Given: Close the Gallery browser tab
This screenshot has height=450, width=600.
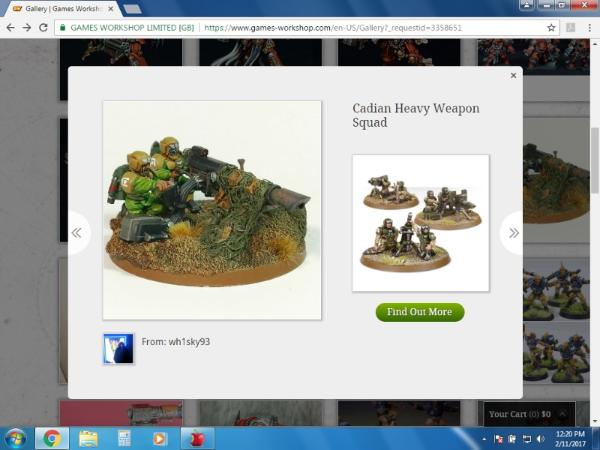Looking at the screenshot, I should click(x=111, y=8).
